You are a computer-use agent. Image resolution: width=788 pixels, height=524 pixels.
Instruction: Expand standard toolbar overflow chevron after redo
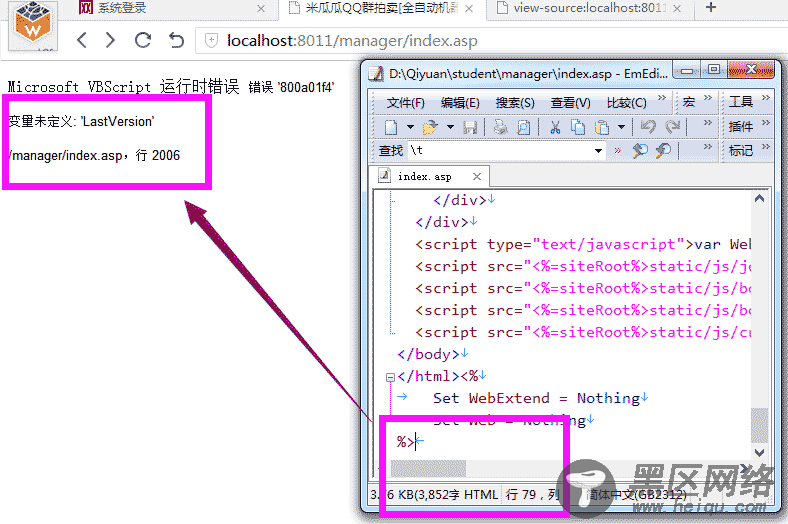[x=708, y=122]
